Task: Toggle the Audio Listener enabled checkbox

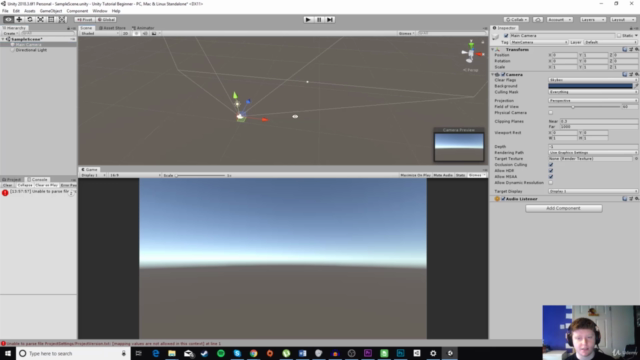Action: click(x=503, y=199)
